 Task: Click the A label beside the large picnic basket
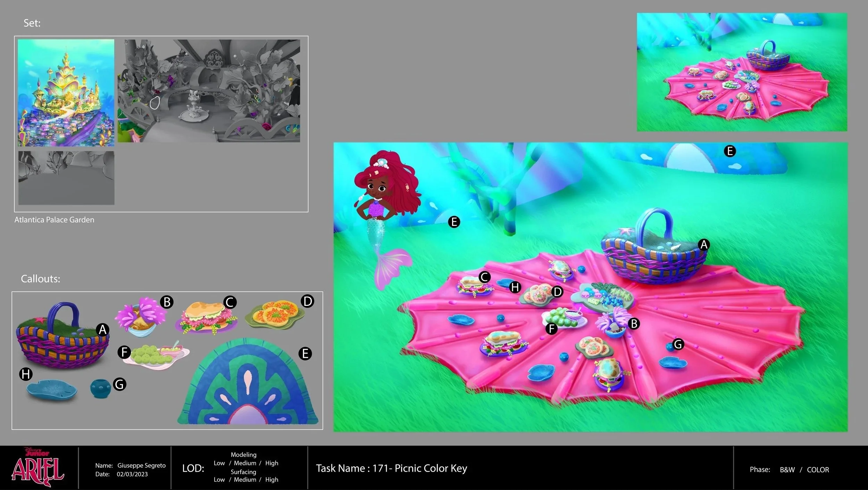tap(704, 245)
